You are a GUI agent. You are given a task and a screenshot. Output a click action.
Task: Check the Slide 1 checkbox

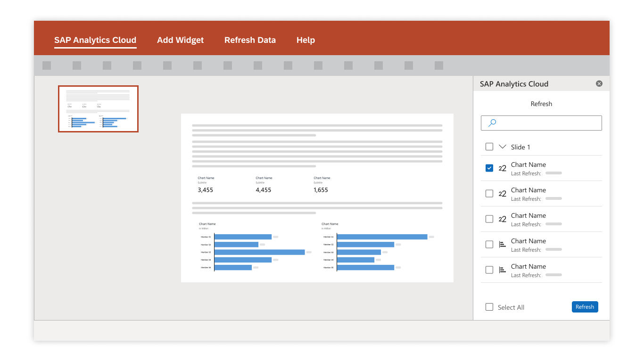[489, 147]
